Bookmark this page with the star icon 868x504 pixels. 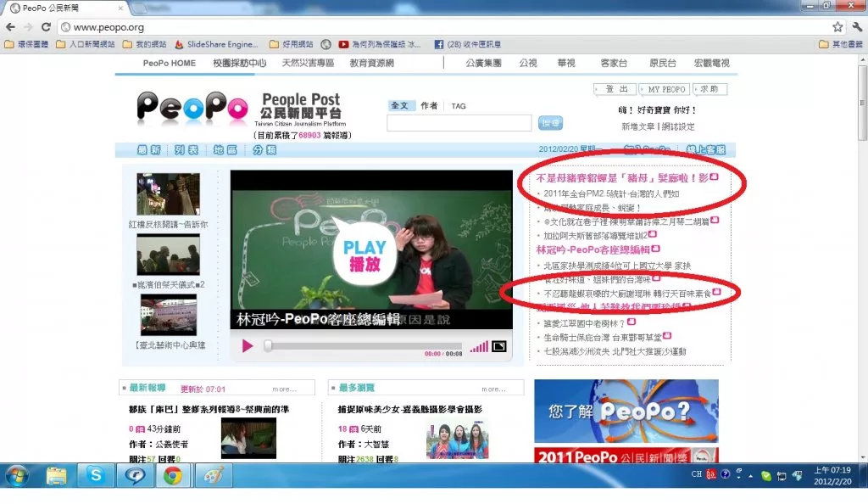pos(837,26)
